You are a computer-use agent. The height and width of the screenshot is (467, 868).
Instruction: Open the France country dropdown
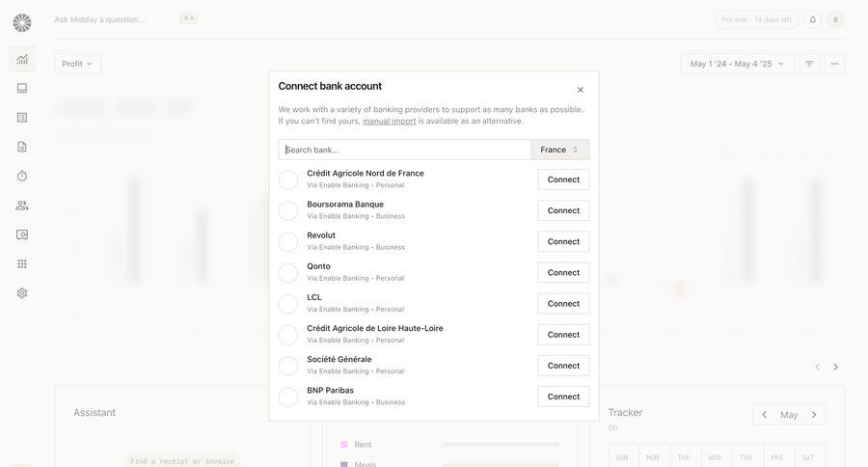(x=560, y=150)
